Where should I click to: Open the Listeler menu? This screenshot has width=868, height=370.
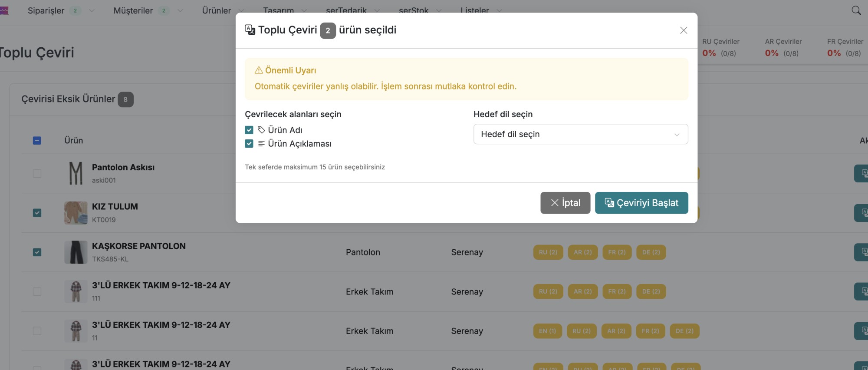pyautogui.click(x=475, y=10)
